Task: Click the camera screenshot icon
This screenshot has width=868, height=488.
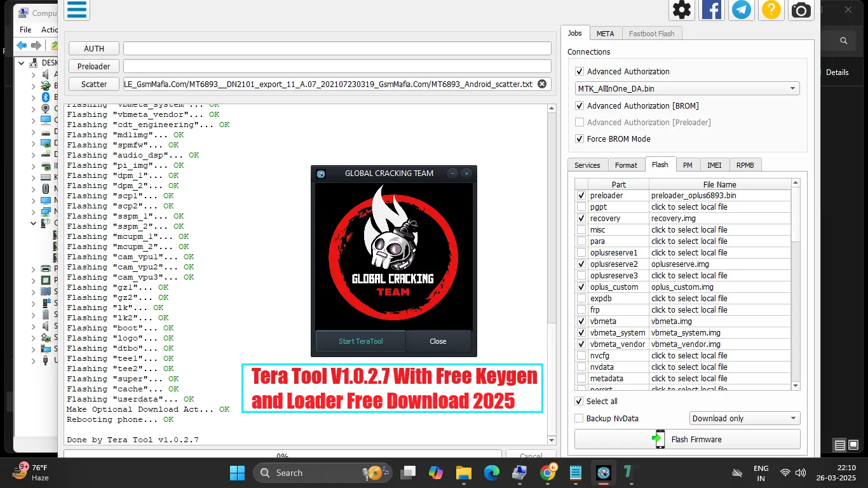Action: [x=801, y=10]
